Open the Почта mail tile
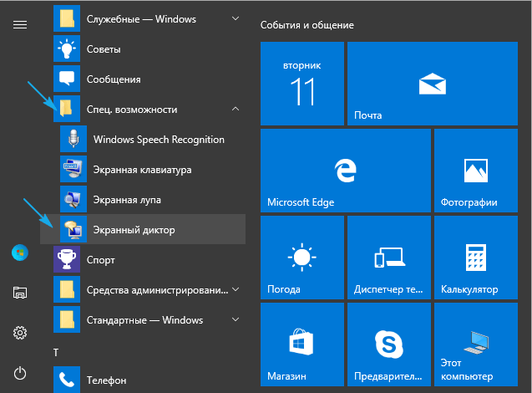Viewport: 532px width, 393px height. coord(431,84)
